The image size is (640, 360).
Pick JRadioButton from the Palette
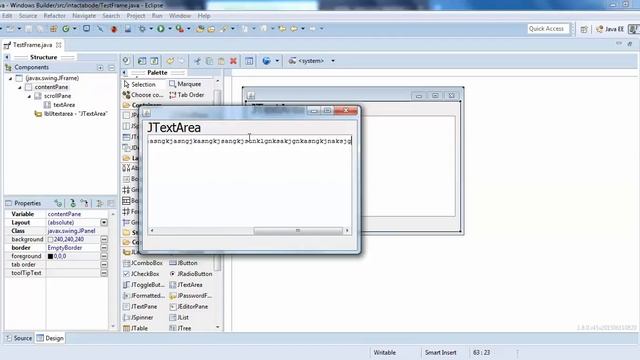[x=191, y=273]
